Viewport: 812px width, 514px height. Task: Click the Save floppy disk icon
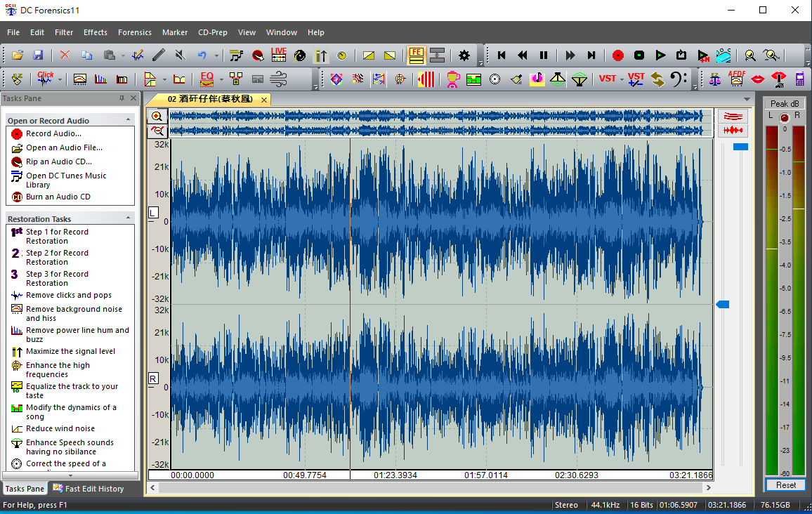[38, 55]
